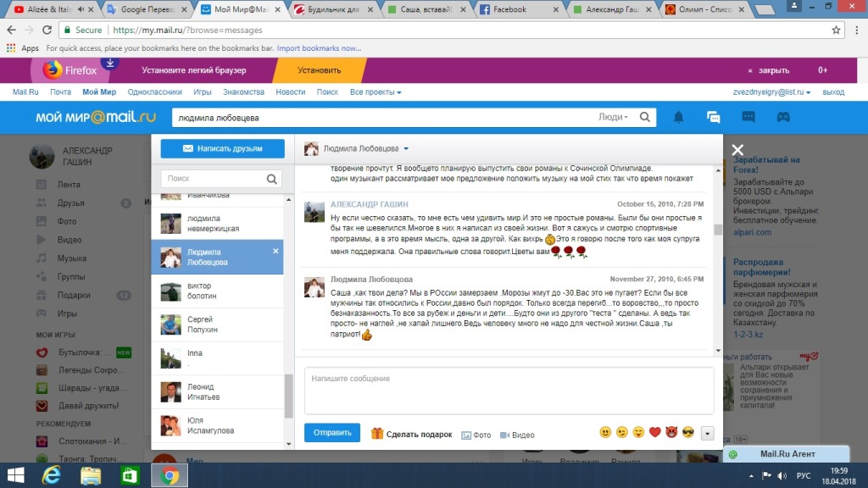Open Одноклассники in top navigation
868x488 pixels.
pyautogui.click(x=154, y=91)
